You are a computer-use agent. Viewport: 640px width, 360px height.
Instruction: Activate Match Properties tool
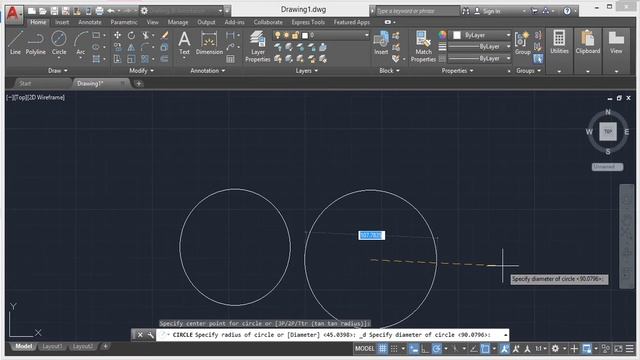423,46
